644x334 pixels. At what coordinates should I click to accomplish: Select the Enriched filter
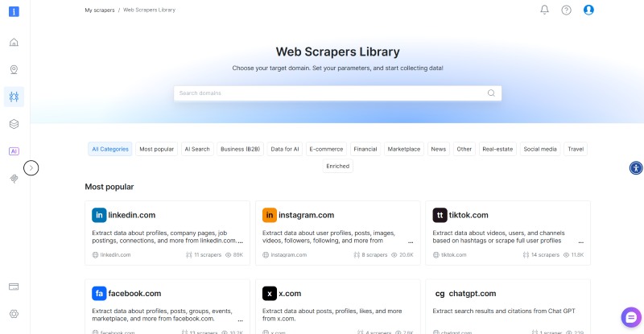(x=337, y=166)
